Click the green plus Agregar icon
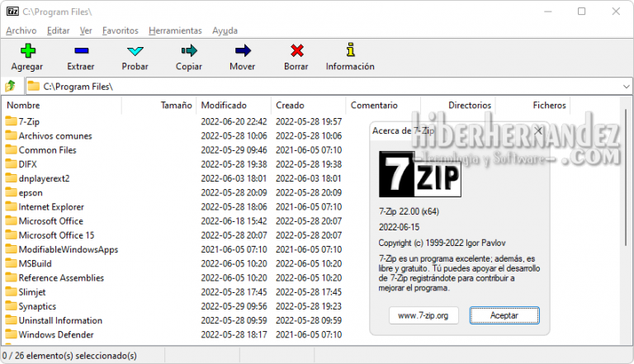This screenshot has width=634, height=364. pos(28,51)
